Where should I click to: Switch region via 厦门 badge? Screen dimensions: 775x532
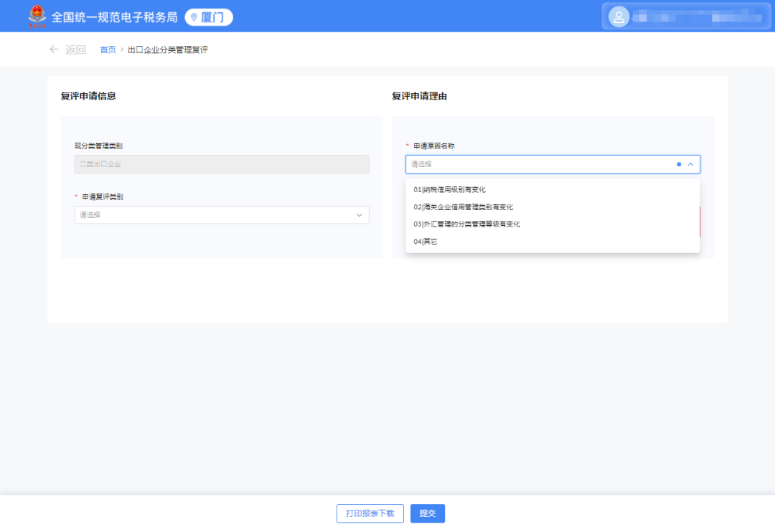209,17
